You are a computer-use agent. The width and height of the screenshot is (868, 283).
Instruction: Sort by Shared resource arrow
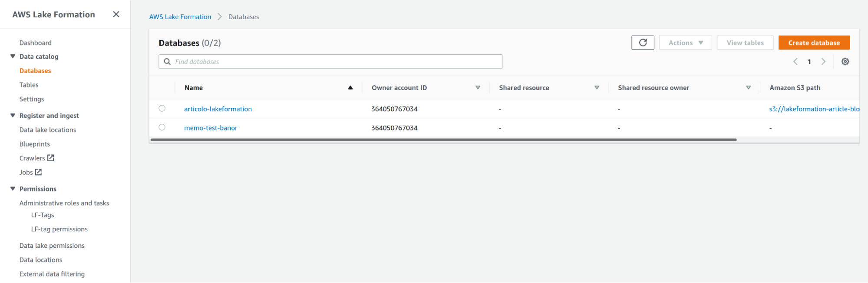(x=597, y=88)
